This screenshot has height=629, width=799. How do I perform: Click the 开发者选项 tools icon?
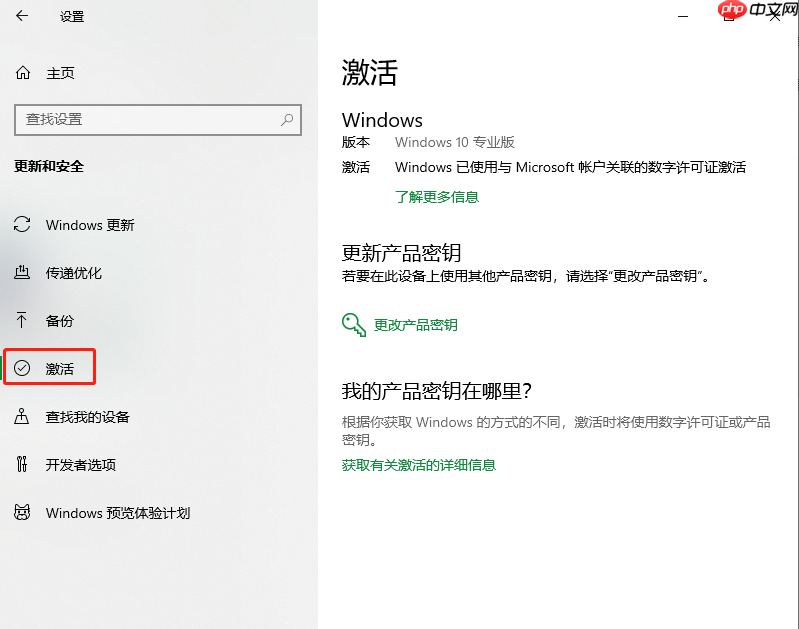(x=21, y=464)
